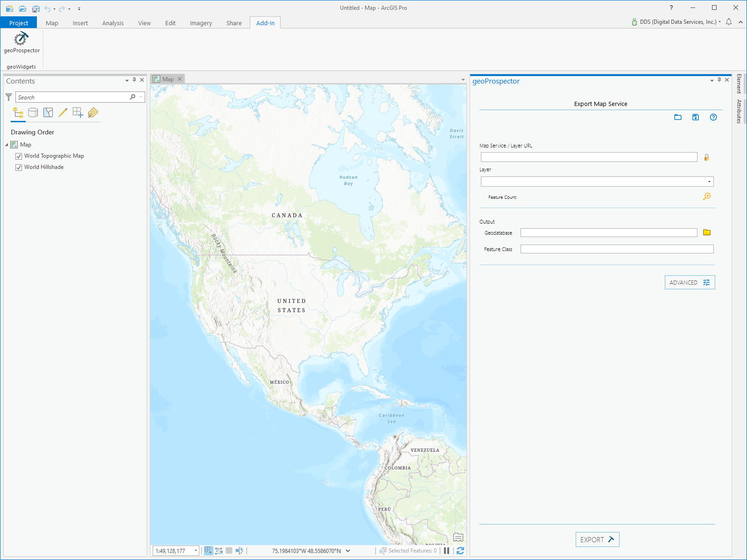Open ArcGIS Pro help question mark

(671, 7)
